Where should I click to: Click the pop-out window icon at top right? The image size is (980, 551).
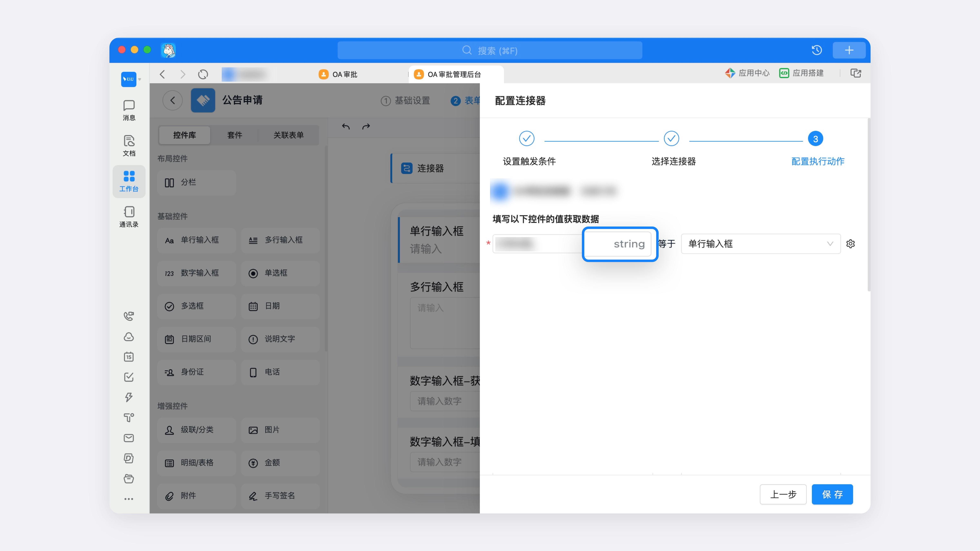(856, 73)
